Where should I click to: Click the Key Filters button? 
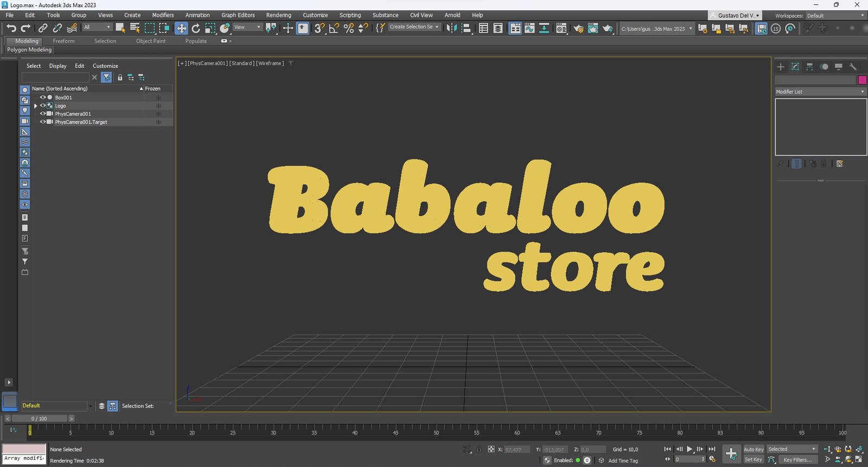click(x=797, y=459)
